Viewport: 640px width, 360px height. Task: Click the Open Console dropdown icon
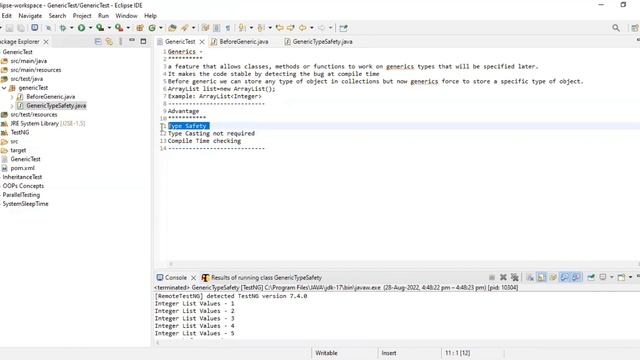pos(621,277)
